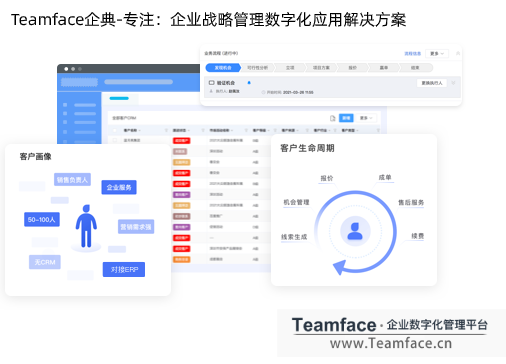Select the 可行性分析 process stage
506x364 pixels.
[257, 68]
